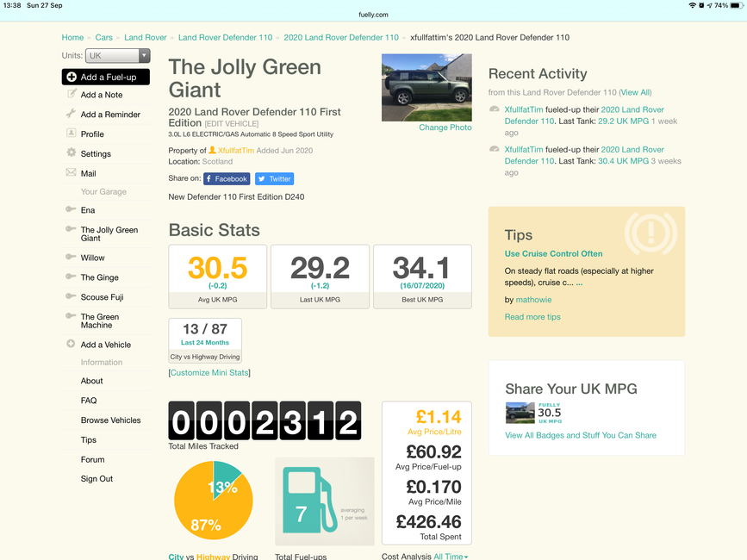Click the Add a Fuel-up button
The height and width of the screenshot is (560, 747).
point(106,77)
